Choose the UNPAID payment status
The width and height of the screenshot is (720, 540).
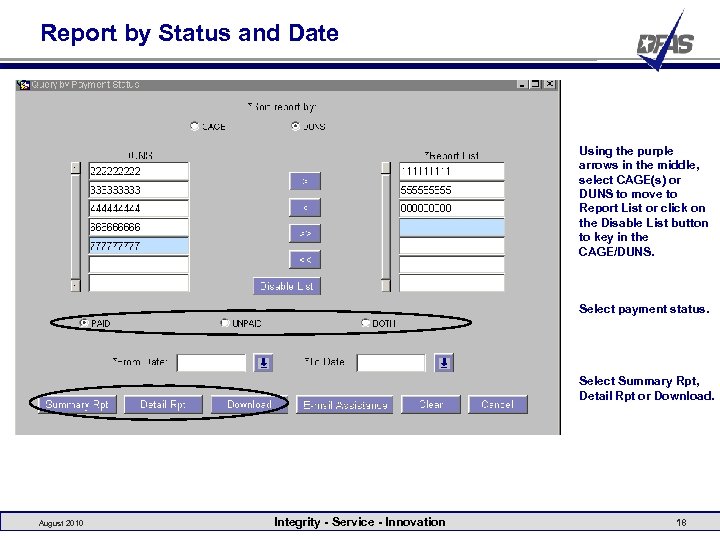click(225, 323)
